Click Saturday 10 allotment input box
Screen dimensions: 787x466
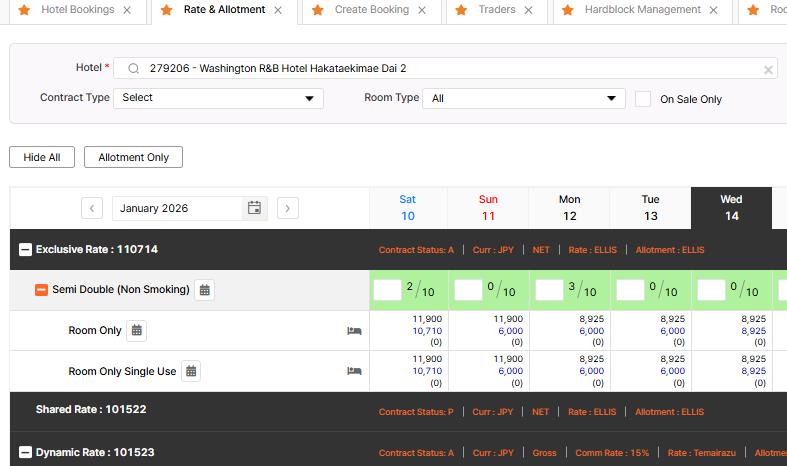point(387,290)
